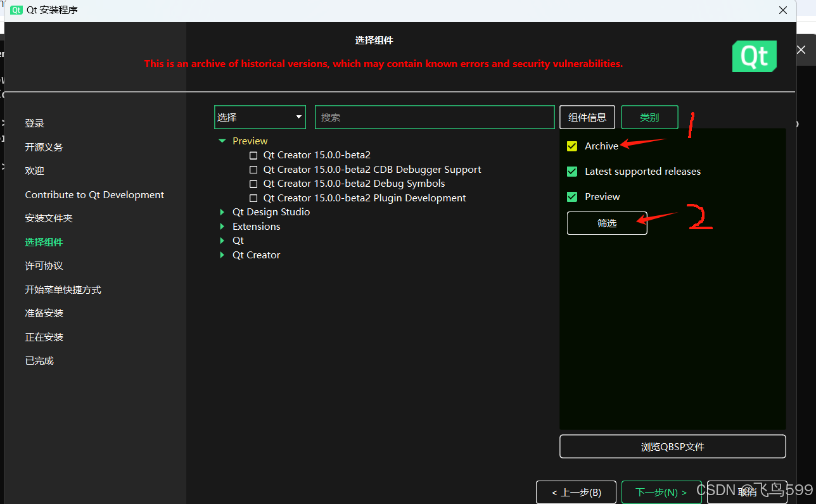This screenshot has height=504, width=816.
Task: Select the 开源义务 step in sidebar
Action: tap(44, 147)
